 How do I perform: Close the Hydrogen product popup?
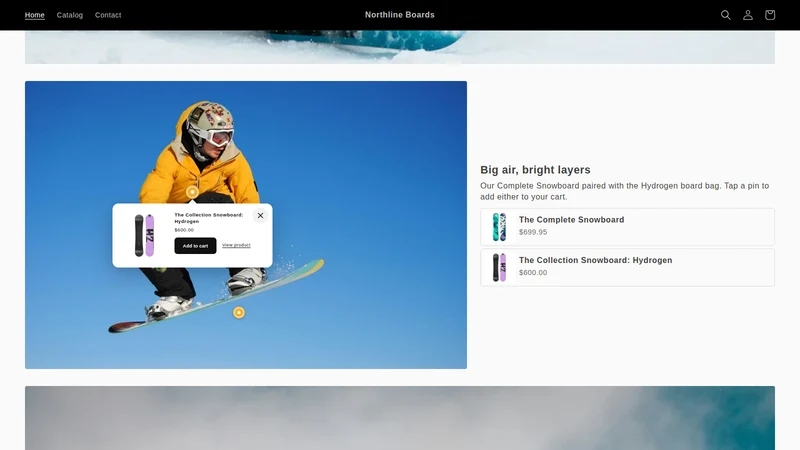260,215
